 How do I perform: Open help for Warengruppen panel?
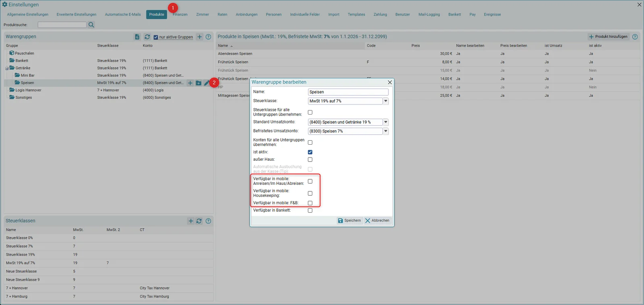[208, 37]
